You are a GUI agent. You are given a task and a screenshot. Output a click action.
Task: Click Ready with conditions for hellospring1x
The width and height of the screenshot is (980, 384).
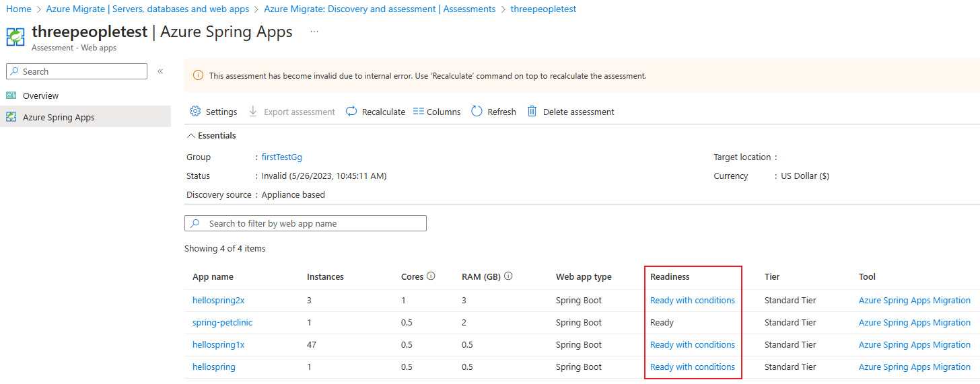coord(692,345)
